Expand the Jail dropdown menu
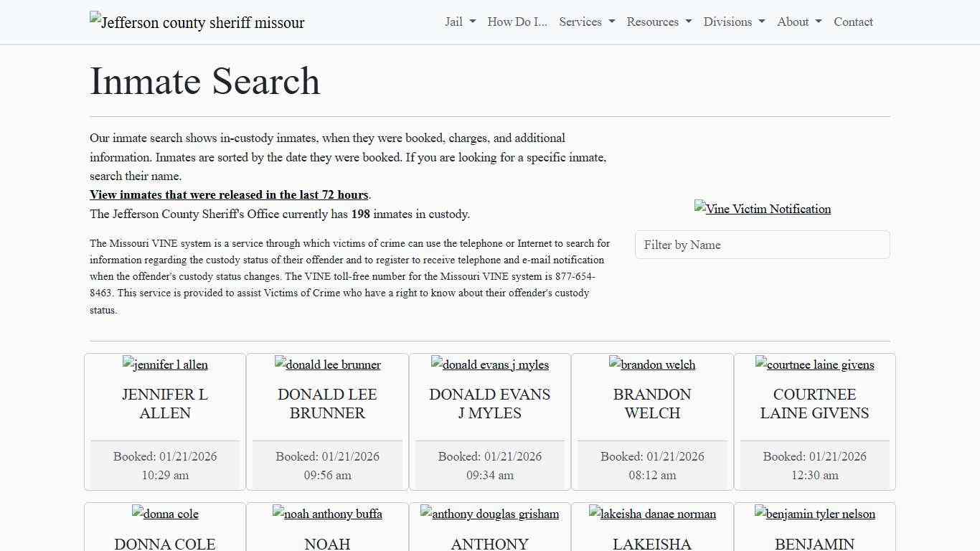 tap(459, 22)
